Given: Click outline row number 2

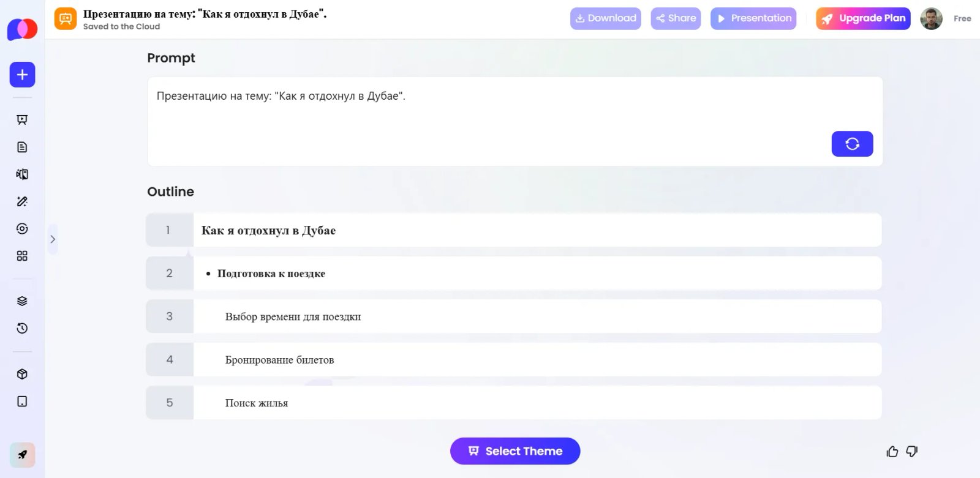Looking at the screenshot, I should click(x=170, y=274).
